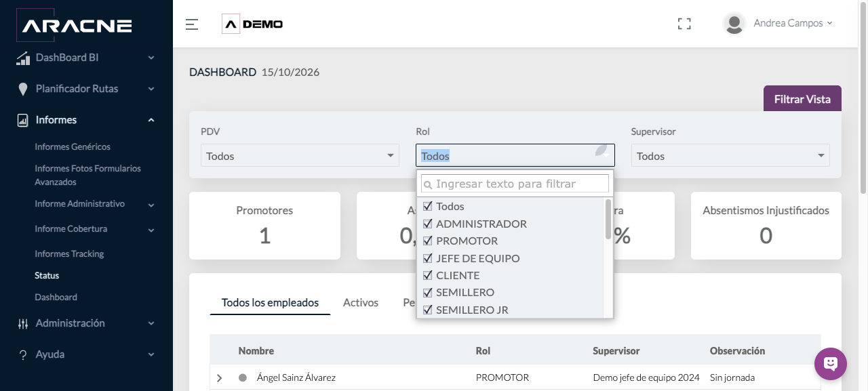Switch to Todos los empleados tab
Image resolution: width=868 pixels, height=391 pixels.
click(x=270, y=303)
